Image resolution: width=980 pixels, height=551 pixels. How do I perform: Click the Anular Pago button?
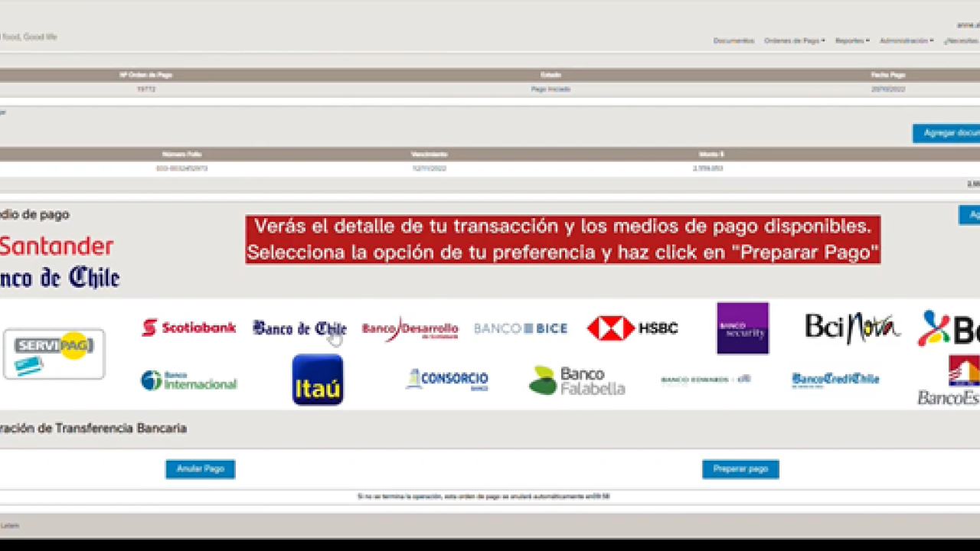click(201, 469)
